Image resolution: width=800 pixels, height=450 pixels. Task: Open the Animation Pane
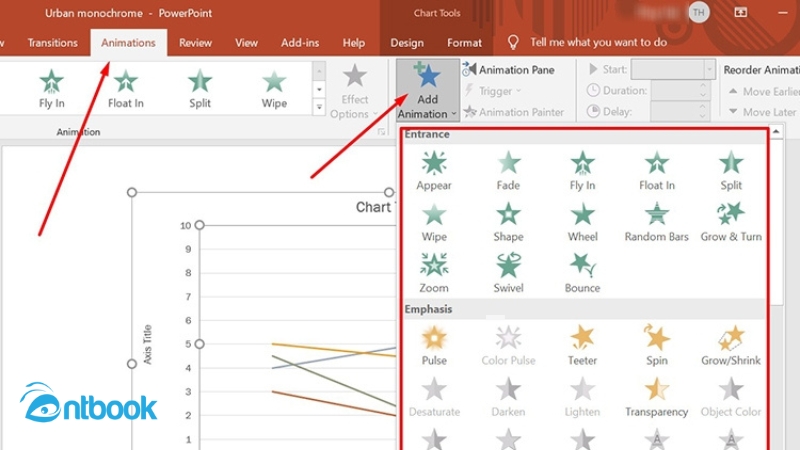509,70
